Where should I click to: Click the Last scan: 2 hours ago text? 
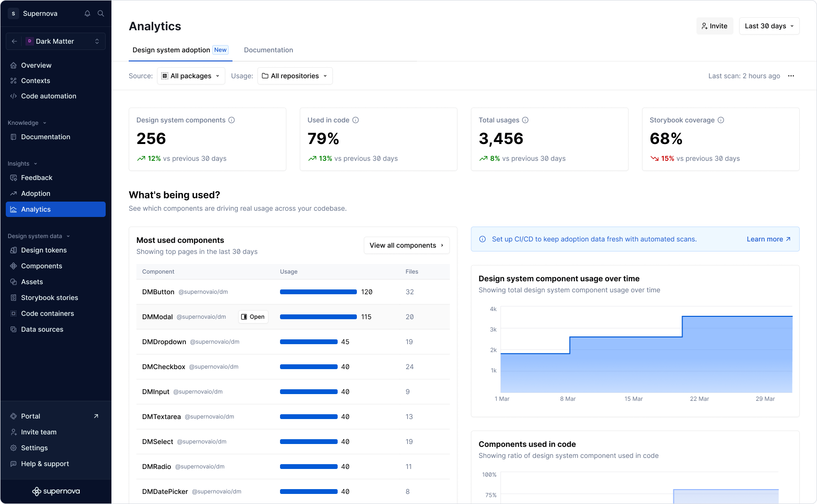744,76
